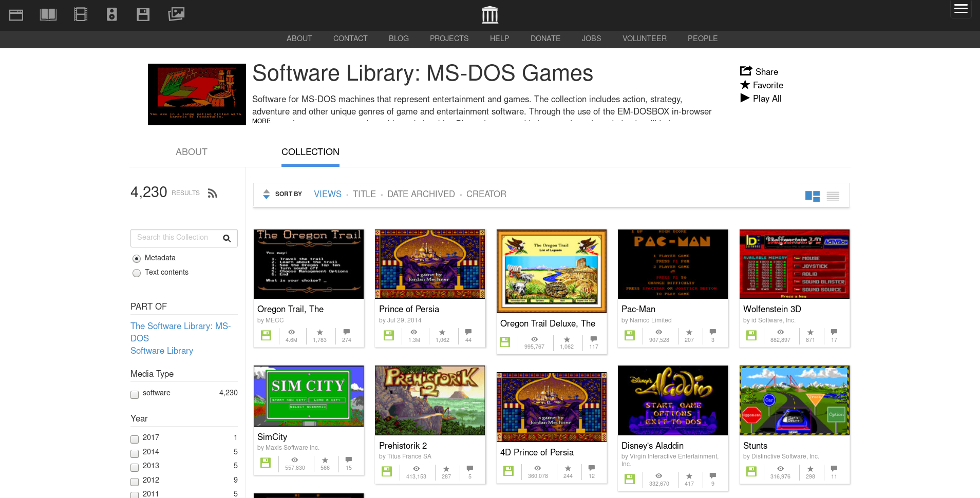Open the Images icon in top bar
The width and height of the screenshot is (980, 498).
click(176, 14)
